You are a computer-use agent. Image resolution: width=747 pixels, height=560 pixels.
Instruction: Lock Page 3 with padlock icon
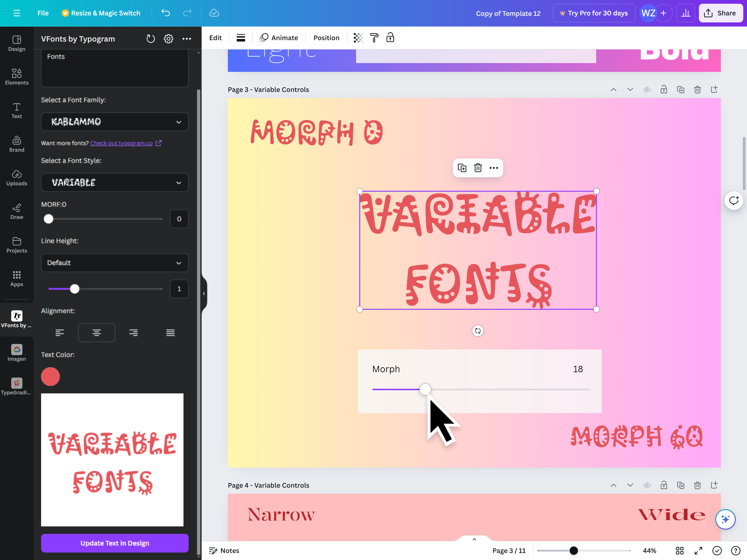(x=664, y=89)
